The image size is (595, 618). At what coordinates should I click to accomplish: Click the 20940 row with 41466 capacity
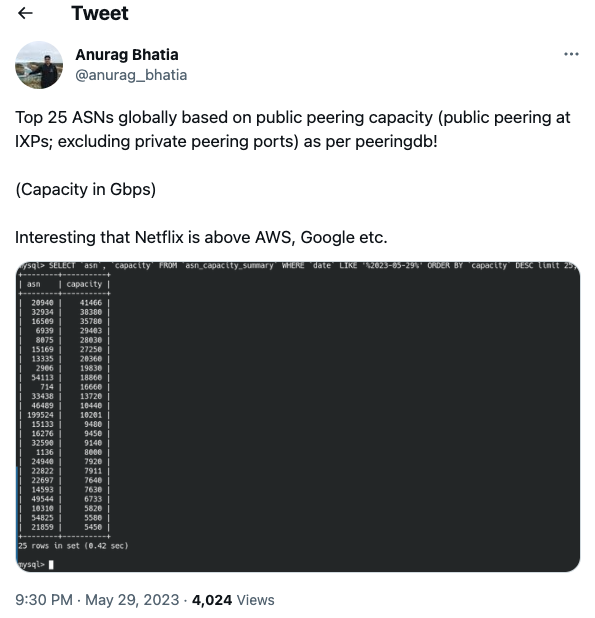pyautogui.click(x=65, y=303)
